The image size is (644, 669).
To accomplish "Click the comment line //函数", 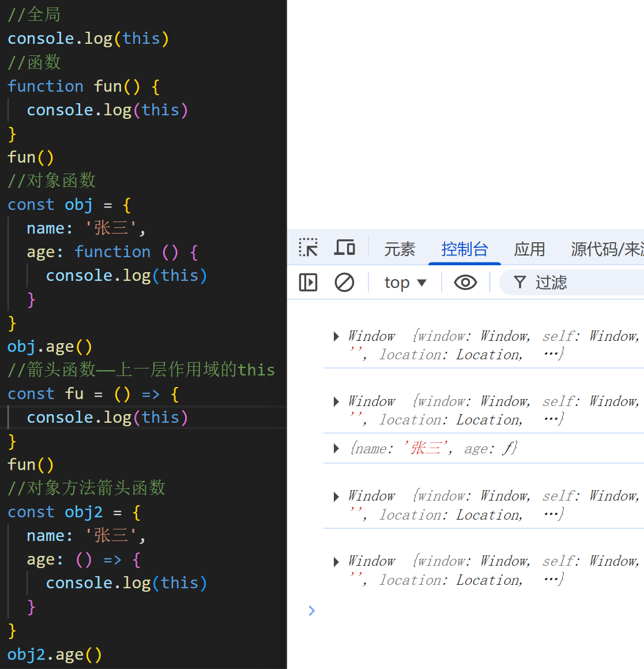I will pyautogui.click(x=35, y=62).
